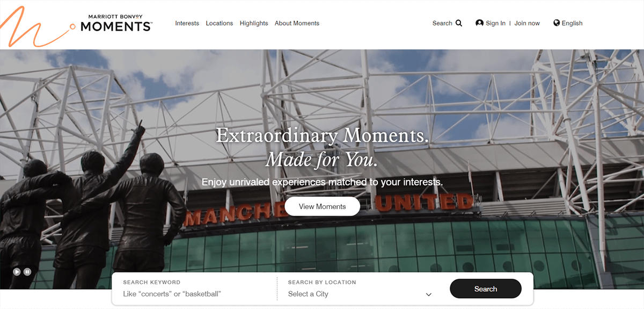Focus the Search Keyword input field
Image resolution: width=644 pixels, height=309 pixels.
click(194, 289)
